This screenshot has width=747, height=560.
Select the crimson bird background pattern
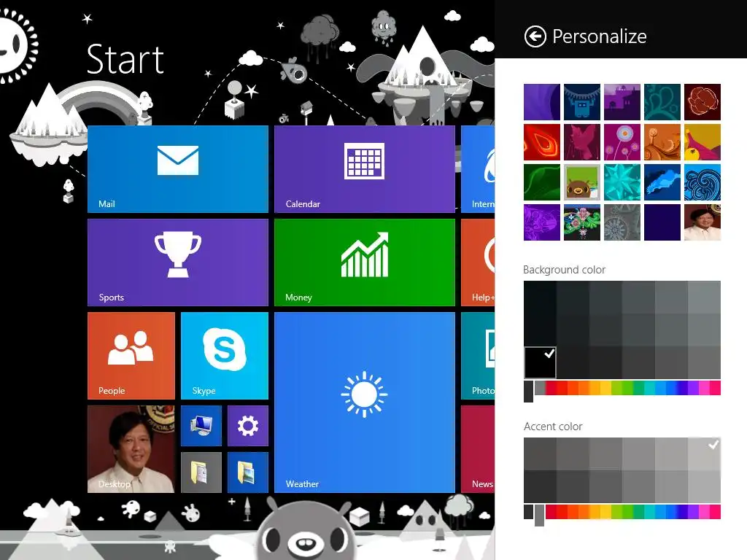581,142
